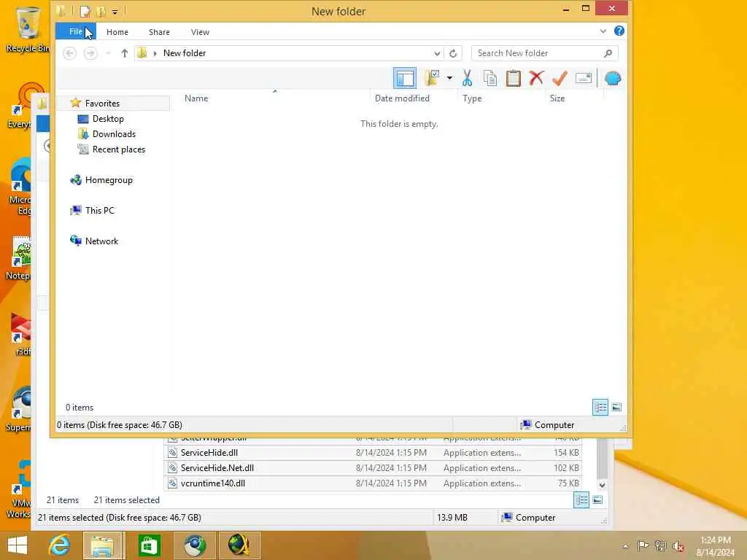Click the vertical scrollbar thumb in back window
The height and width of the screenshot is (560, 747).
(x=602, y=458)
